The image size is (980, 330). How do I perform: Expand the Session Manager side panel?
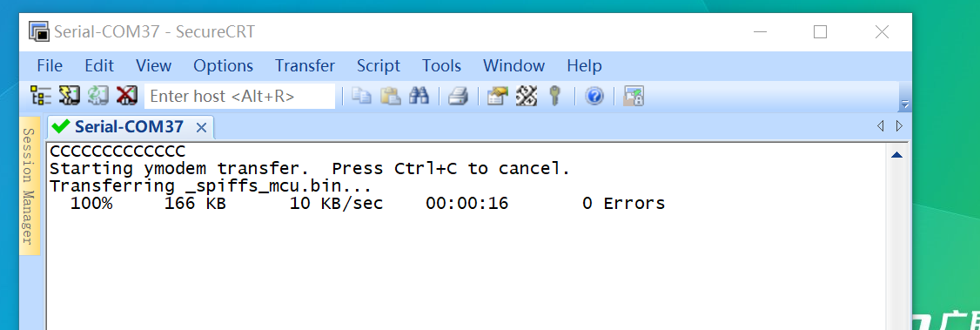[29, 185]
